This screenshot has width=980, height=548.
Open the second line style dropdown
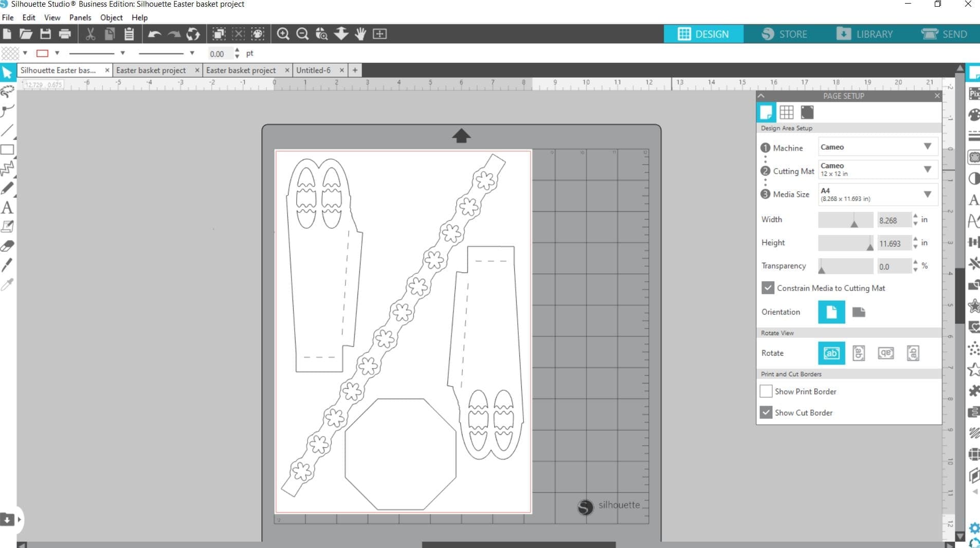(x=192, y=53)
